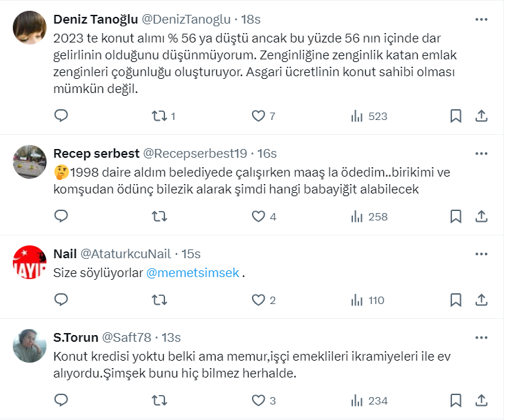Reply to Recep serbest's tweet
512x420 pixels.
pos(61,216)
